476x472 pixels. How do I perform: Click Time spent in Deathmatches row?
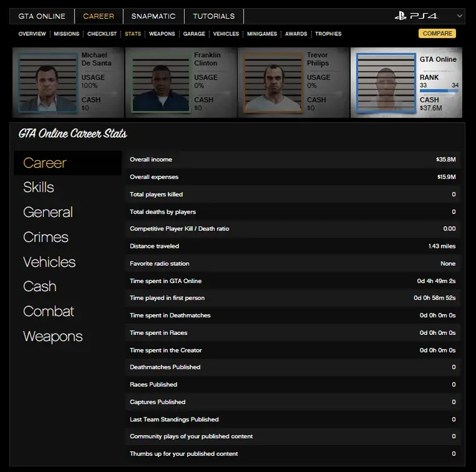point(292,316)
